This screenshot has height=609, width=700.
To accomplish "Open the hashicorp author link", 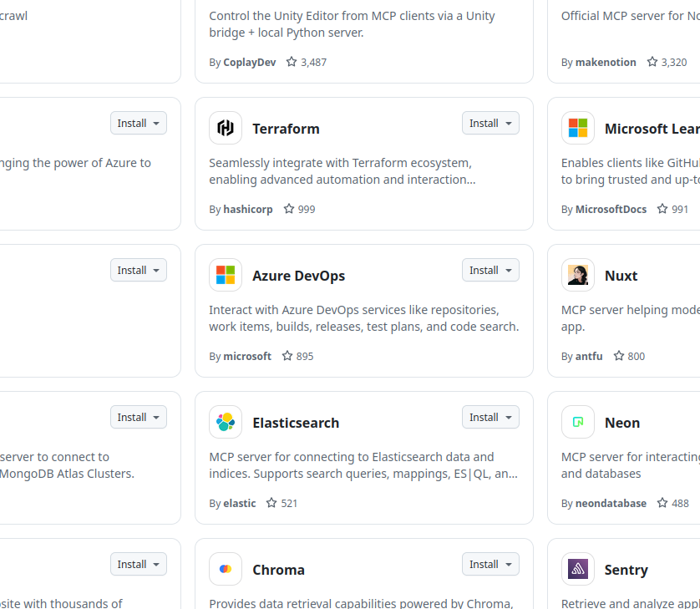I will click(248, 209).
